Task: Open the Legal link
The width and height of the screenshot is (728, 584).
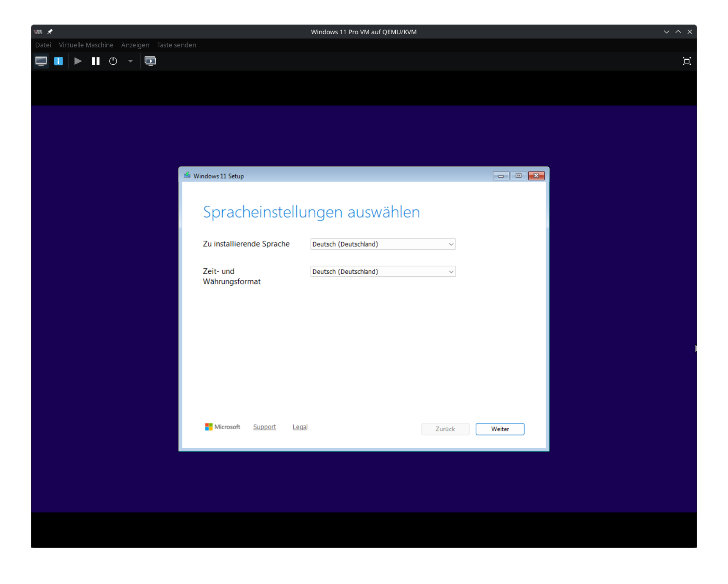Action: (x=300, y=427)
